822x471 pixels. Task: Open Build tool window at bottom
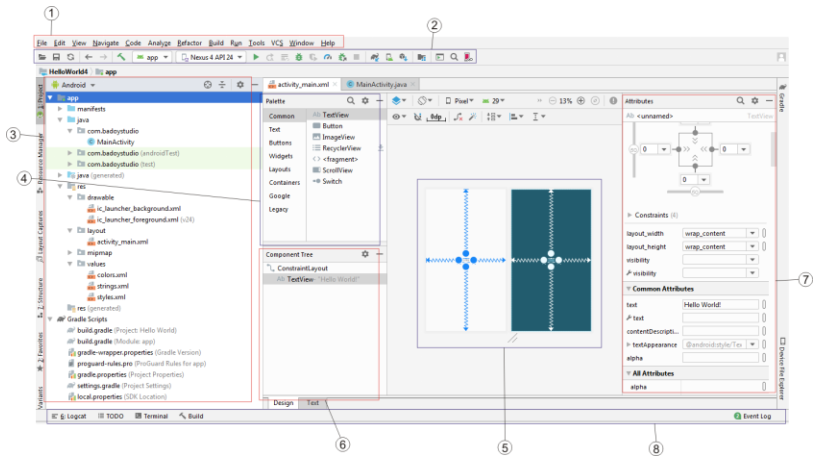[191, 416]
